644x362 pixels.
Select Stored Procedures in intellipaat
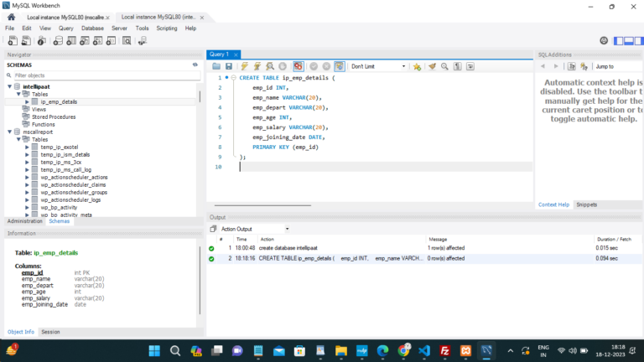54,117
